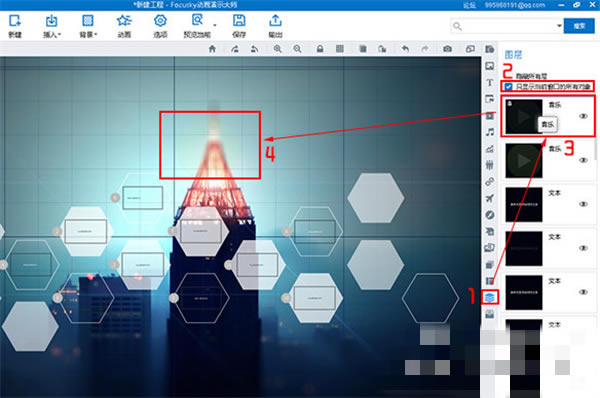Click 隐藏所有层 hide all layers
Screen dimensions: 600x398
tap(531, 76)
